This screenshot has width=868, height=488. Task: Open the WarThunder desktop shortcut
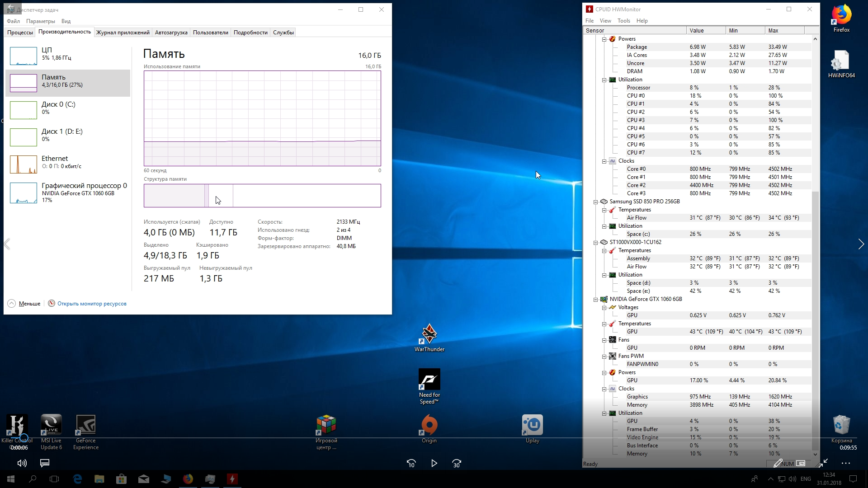429,335
